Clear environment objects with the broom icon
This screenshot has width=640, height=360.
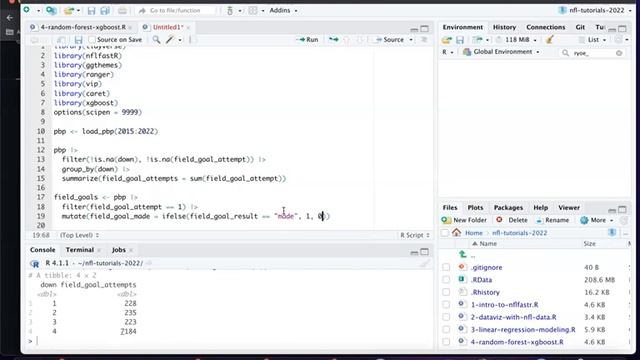pos(550,40)
